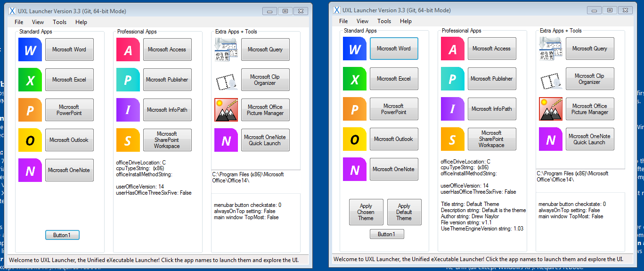The height and width of the screenshot is (271, 644).
Task: Open the File menu in left window
Action: (x=19, y=22)
